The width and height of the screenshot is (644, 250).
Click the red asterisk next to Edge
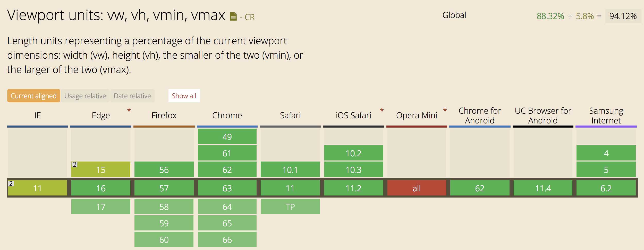point(129,111)
